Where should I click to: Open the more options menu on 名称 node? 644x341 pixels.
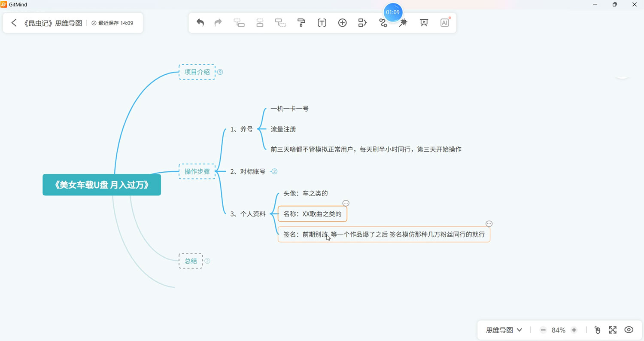click(346, 203)
